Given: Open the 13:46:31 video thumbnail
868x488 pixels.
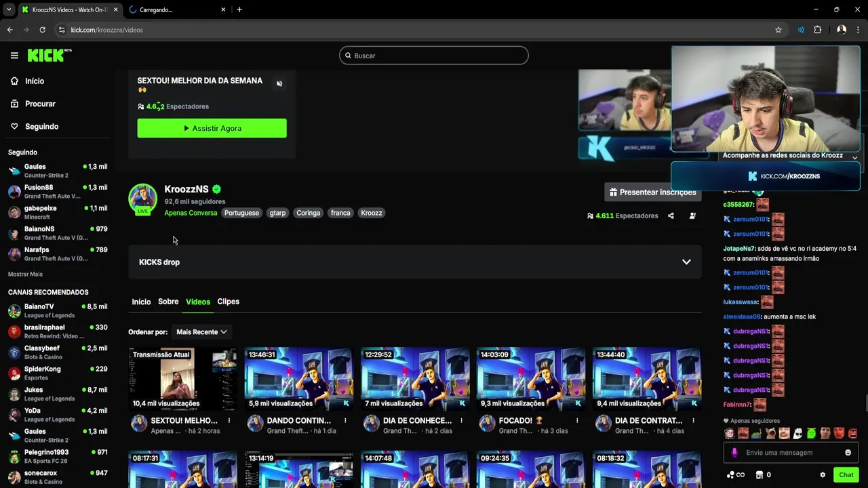Looking at the screenshot, I should coord(299,379).
